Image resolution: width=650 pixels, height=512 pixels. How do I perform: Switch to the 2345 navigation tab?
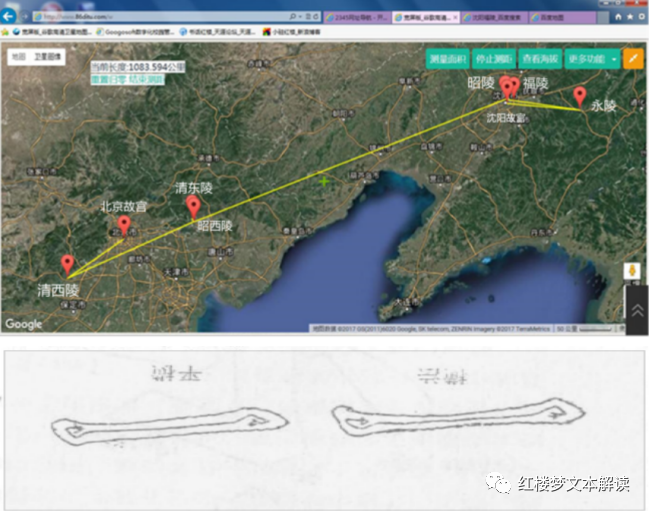point(357,17)
